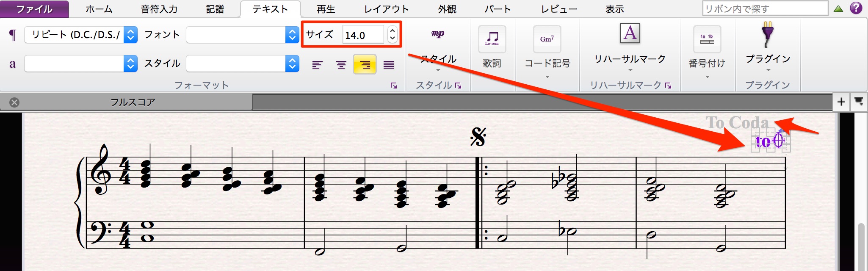Open スタイル group dialog launcher
868x271 pixels.
[458, 86]
